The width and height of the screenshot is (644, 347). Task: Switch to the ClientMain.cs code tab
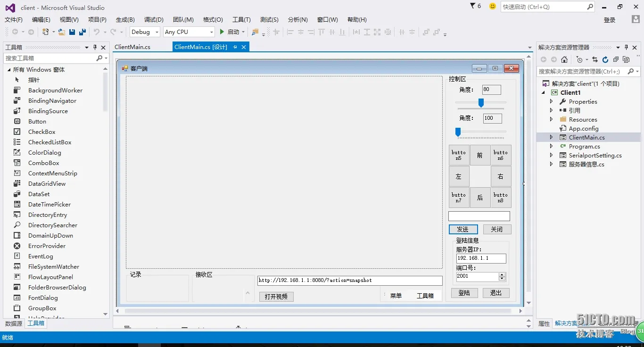132,47
